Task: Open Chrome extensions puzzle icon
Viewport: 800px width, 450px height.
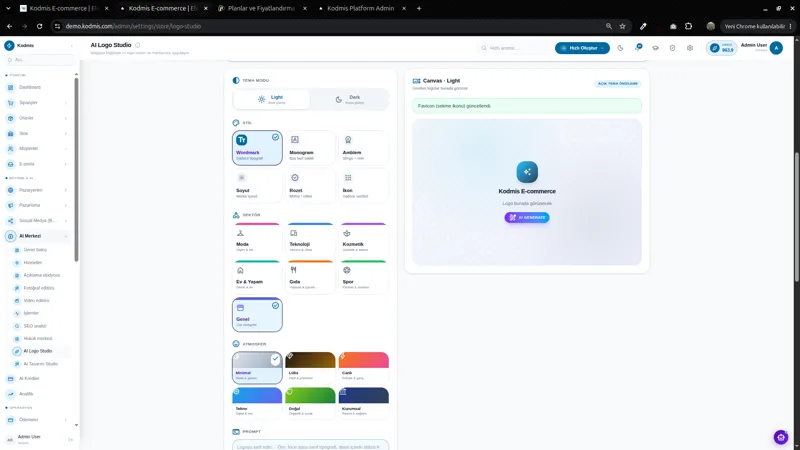Action: [688, 26]
